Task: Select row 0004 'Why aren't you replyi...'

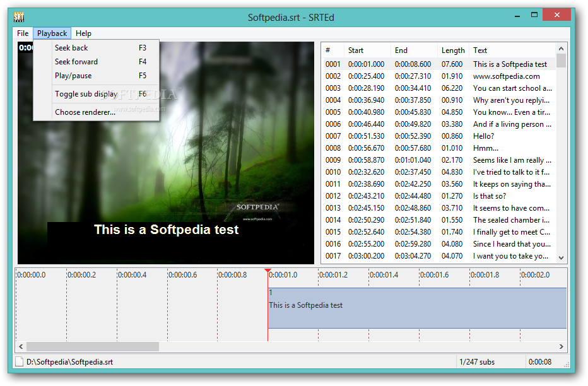Action: 440,100
